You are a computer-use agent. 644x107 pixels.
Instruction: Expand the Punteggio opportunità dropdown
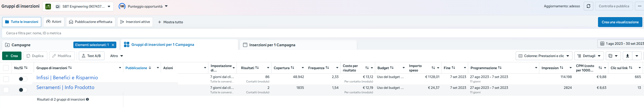[166, 6]
